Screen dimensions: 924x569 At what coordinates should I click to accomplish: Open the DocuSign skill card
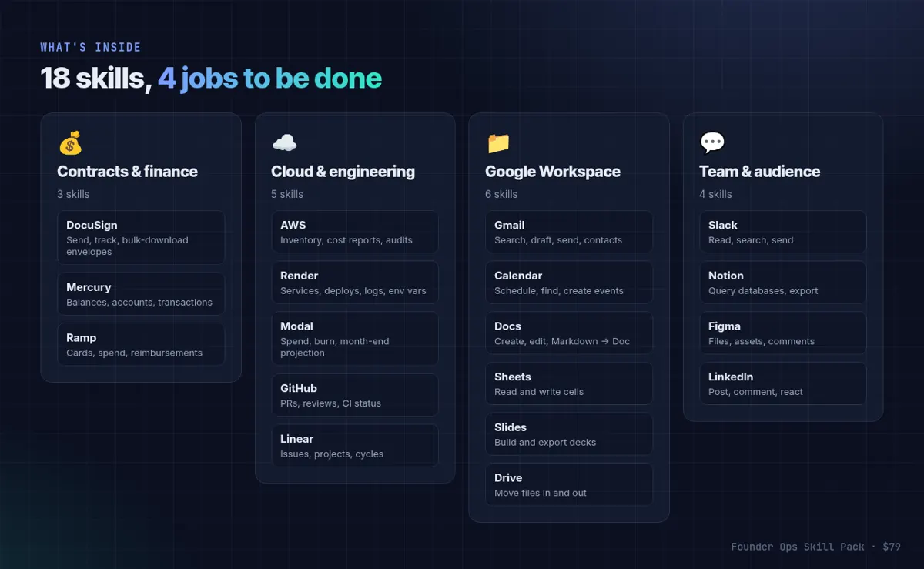[141, 238]
